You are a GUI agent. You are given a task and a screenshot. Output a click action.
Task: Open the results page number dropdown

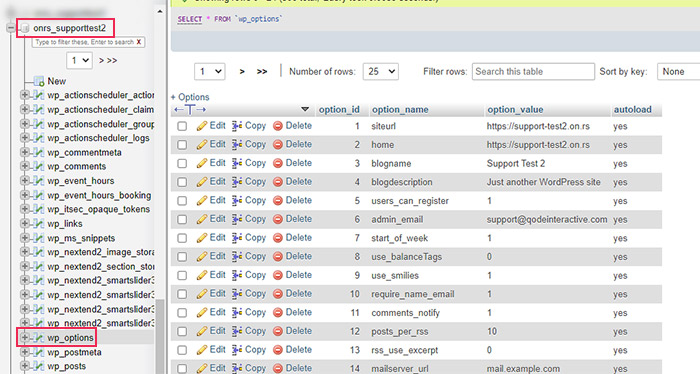pos(209,71)
